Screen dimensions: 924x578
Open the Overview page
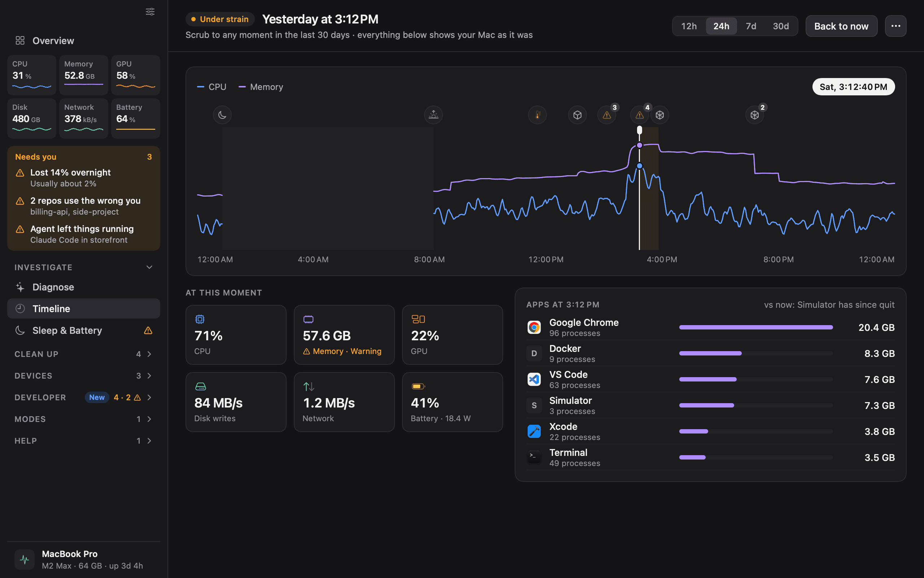click(84, 40)
